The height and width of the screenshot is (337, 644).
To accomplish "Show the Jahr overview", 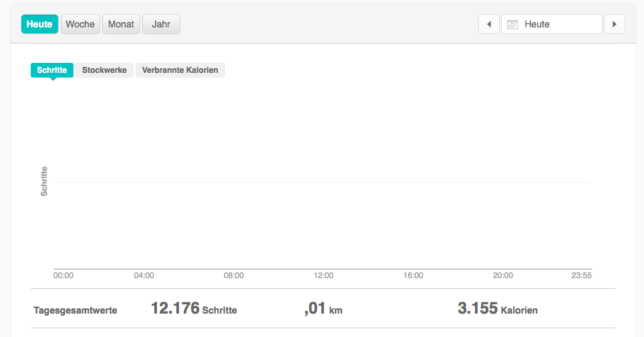I will [161, 25].
